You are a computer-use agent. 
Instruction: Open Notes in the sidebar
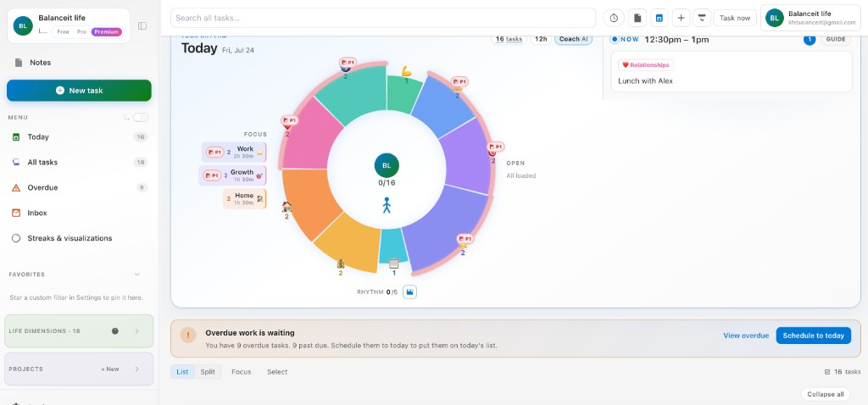coord(79,63)
